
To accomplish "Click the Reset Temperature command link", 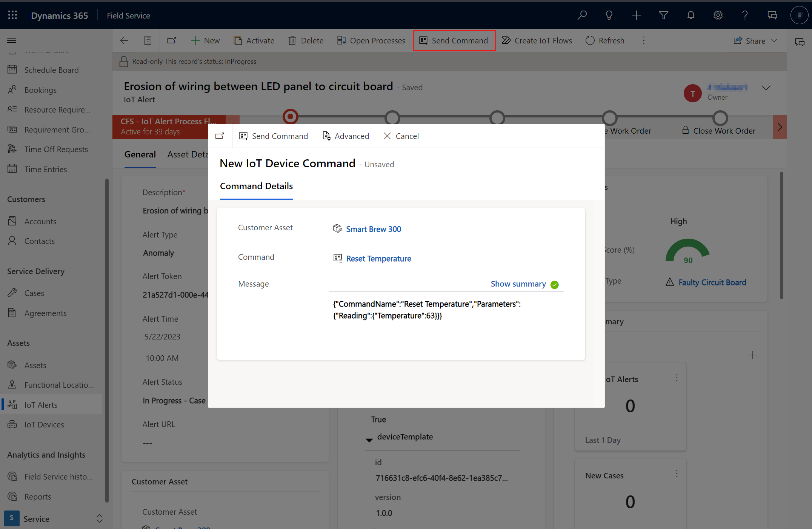I will [x=378, y=258].
